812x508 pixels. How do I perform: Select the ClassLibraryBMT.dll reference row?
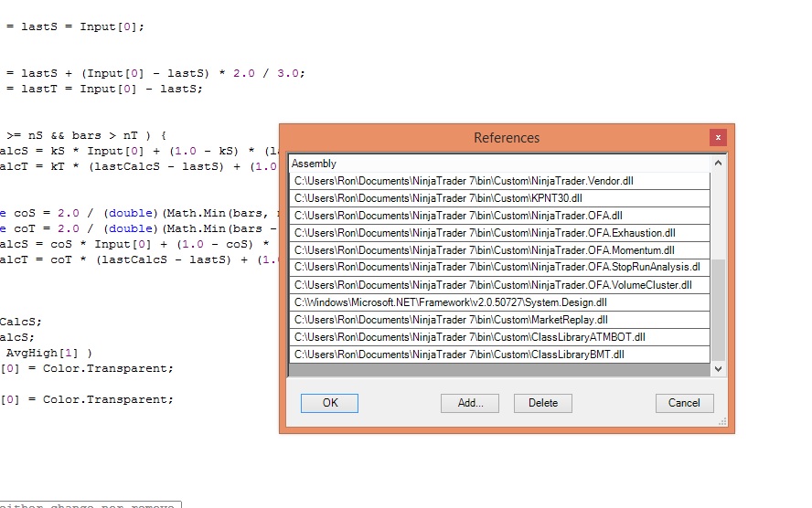point(499,355)
